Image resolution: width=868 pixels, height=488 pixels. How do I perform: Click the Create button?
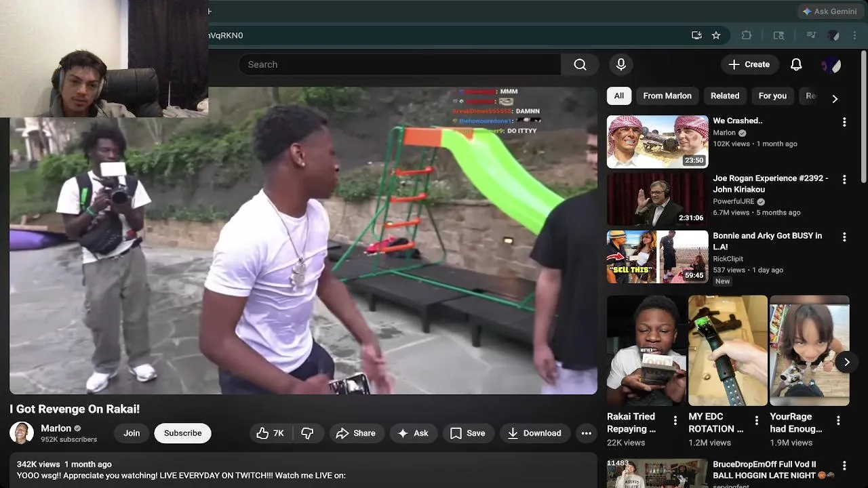[x=749, y=64]
